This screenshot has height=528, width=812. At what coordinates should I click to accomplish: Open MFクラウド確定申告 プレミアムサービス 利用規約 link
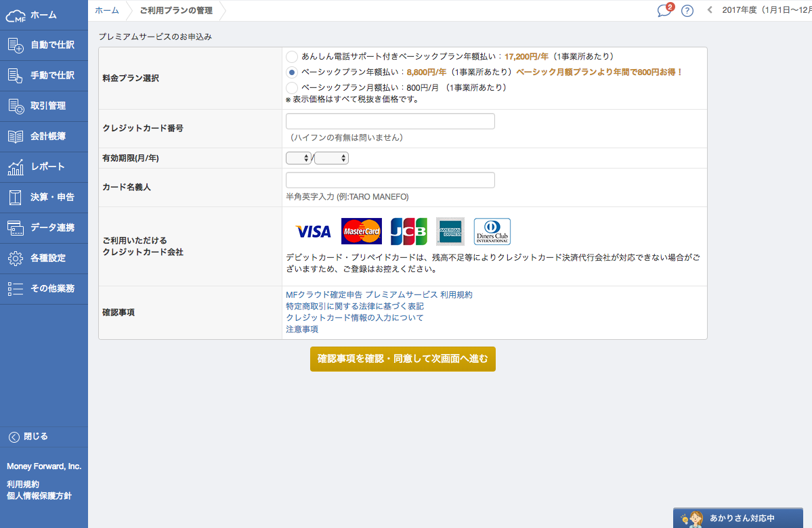coord(379,294)
